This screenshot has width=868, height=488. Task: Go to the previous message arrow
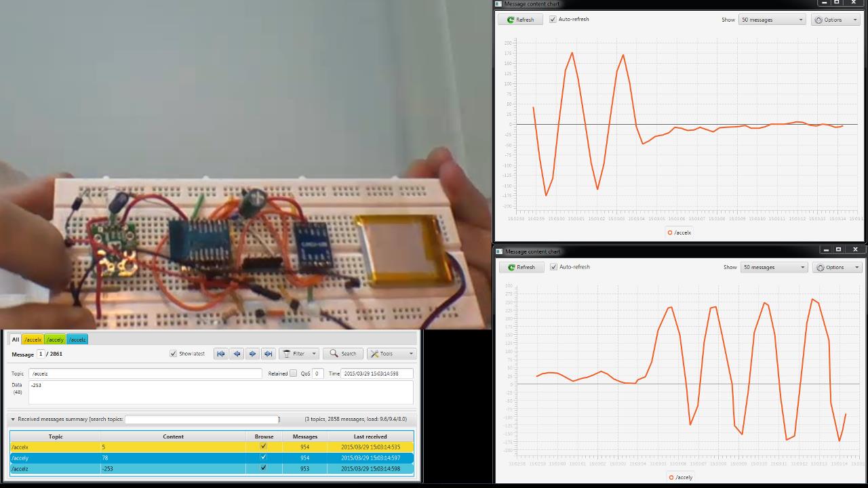click(x=236, y=353)
